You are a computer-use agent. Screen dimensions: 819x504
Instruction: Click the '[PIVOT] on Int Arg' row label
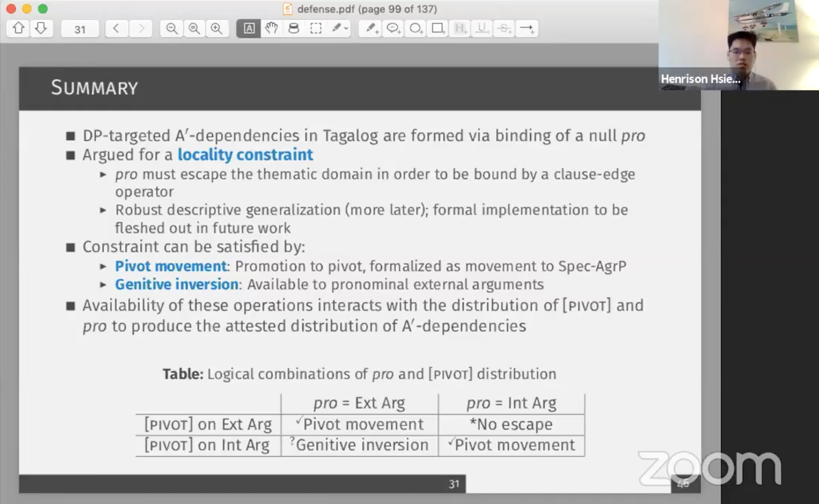207,445
